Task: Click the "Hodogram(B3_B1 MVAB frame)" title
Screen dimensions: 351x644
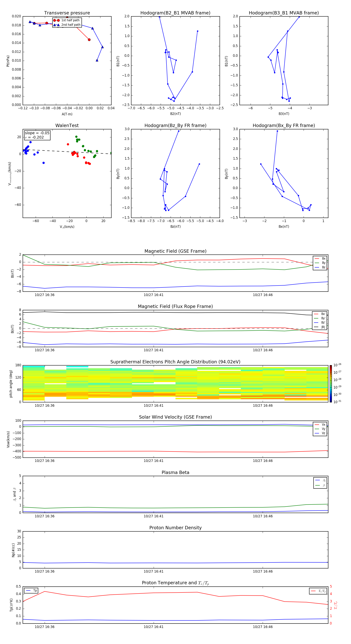Action: coord(284,13)
